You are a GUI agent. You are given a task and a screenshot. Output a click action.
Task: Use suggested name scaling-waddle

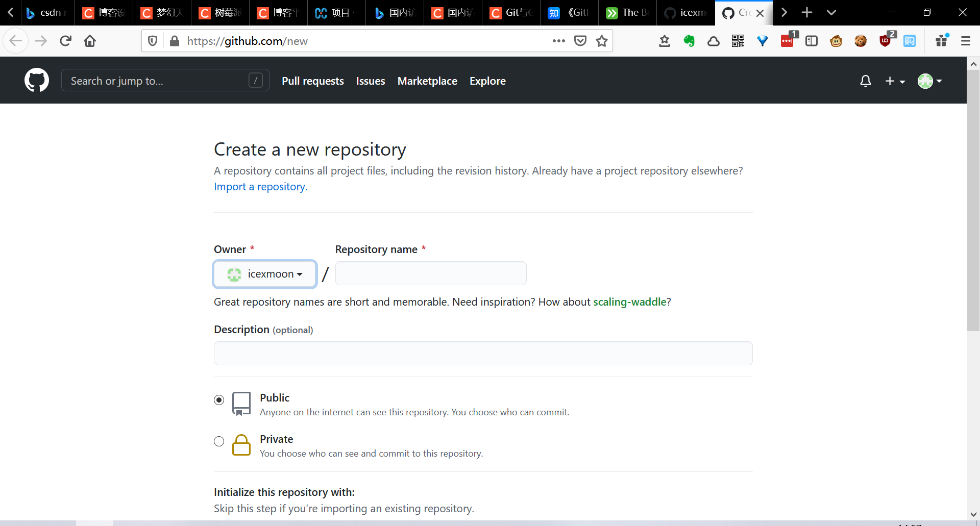click(x=630, y=302)
